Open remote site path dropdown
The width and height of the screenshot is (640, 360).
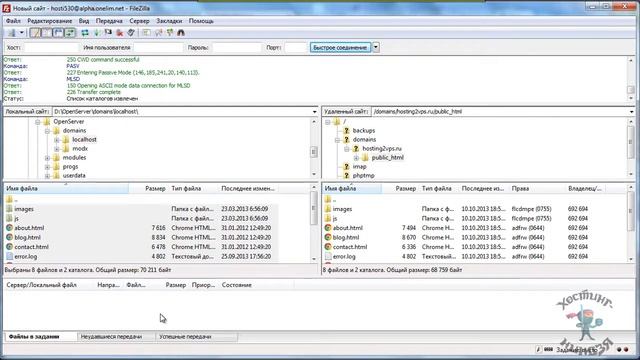[x=631, y=111]
